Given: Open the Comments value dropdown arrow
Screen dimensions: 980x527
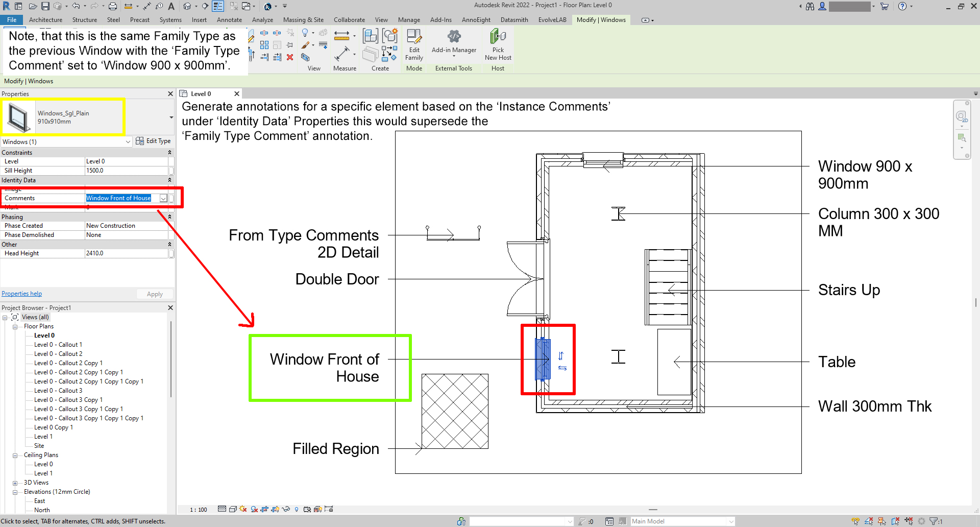Looking at the screenshot, I should 163,198.
